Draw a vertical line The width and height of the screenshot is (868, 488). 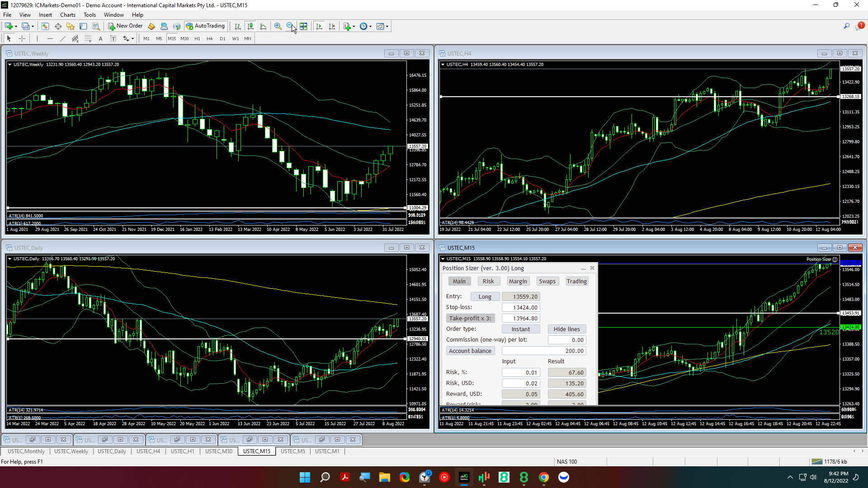(38, 39)
